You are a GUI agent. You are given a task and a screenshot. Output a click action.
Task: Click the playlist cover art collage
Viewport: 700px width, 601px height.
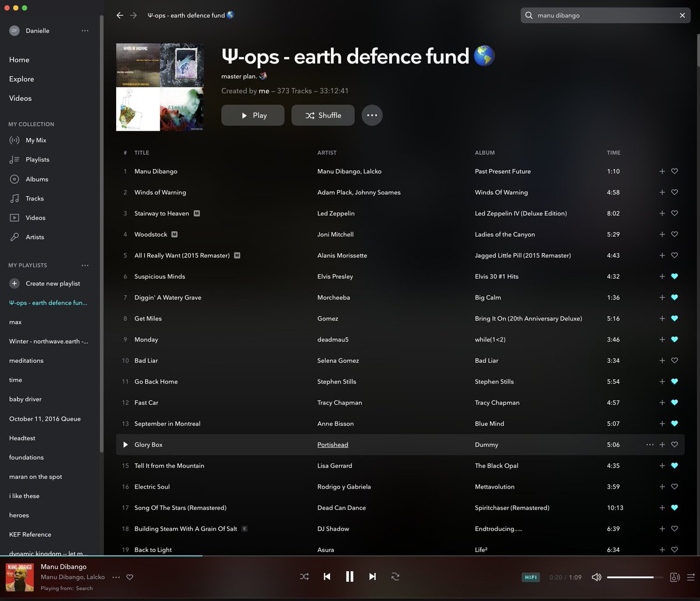[160, 87]
